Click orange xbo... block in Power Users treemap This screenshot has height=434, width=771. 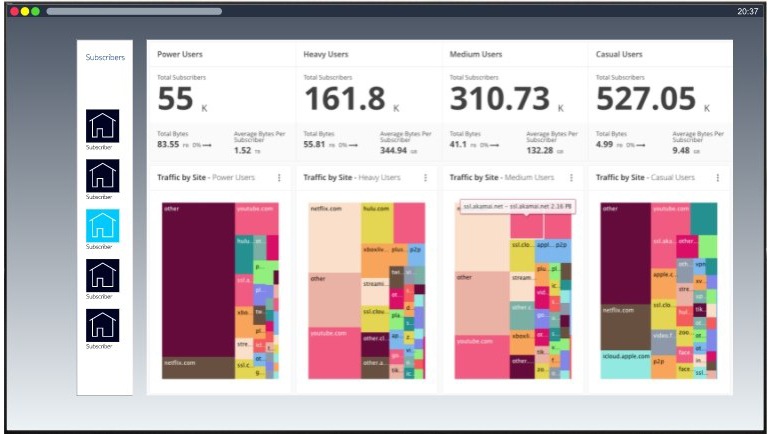pyautogui.click(x=244, y=322)
